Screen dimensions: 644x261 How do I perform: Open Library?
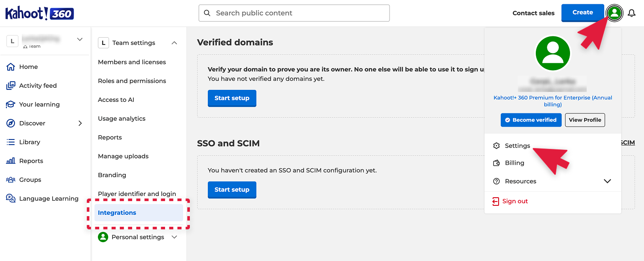click(x=30, y=142)
